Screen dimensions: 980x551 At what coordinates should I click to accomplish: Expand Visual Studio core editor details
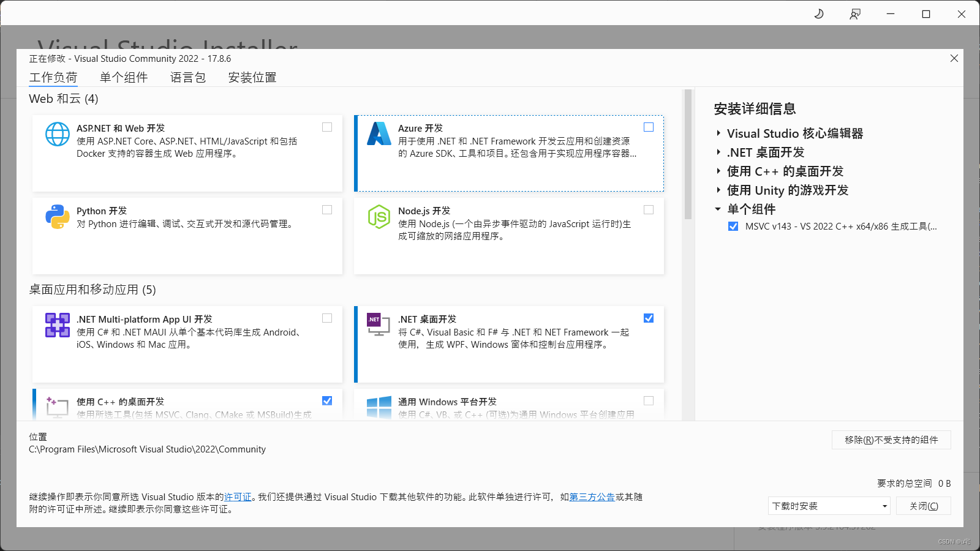pos(718,133)
